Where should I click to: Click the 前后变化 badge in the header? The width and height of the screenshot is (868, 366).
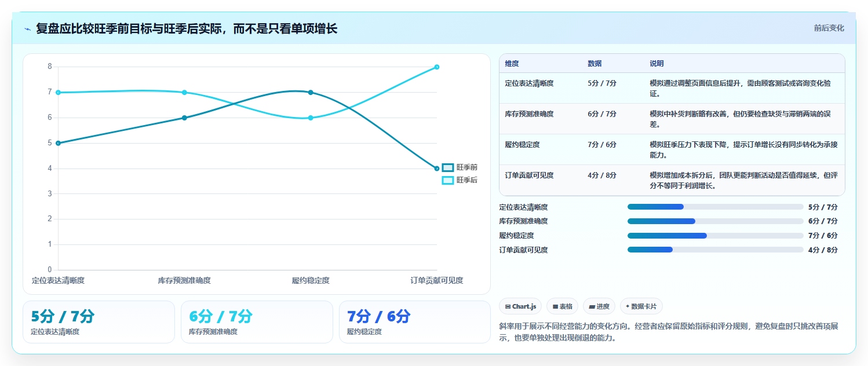[x=829, y=28]
